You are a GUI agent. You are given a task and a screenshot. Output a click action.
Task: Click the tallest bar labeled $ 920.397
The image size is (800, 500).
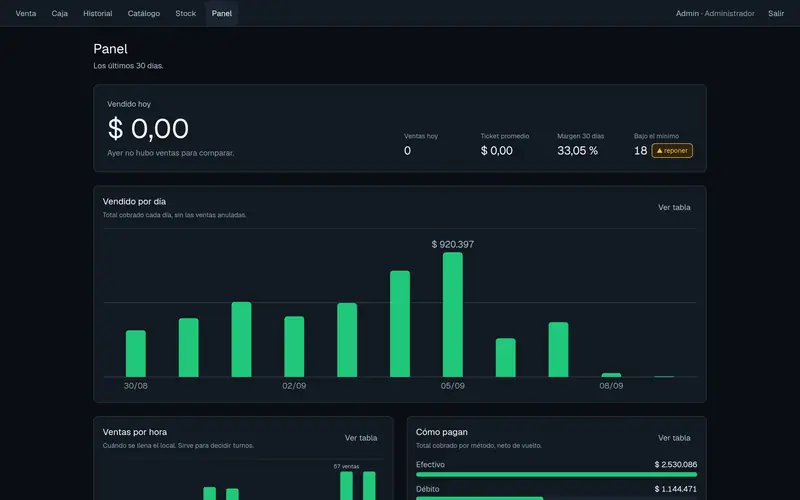click(x=453, y=314)
